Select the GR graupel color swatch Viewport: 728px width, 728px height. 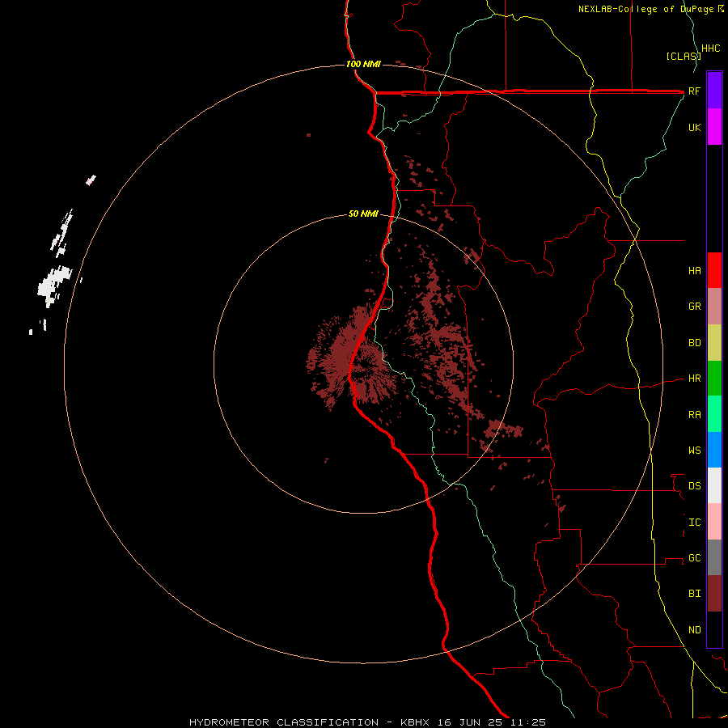pyautogui.click(x=714, y=307)
